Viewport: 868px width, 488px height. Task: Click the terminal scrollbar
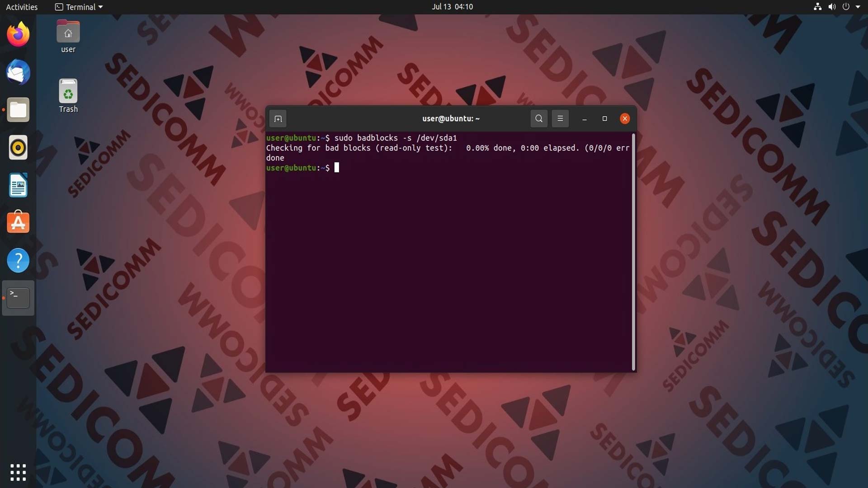coord(633,252)
